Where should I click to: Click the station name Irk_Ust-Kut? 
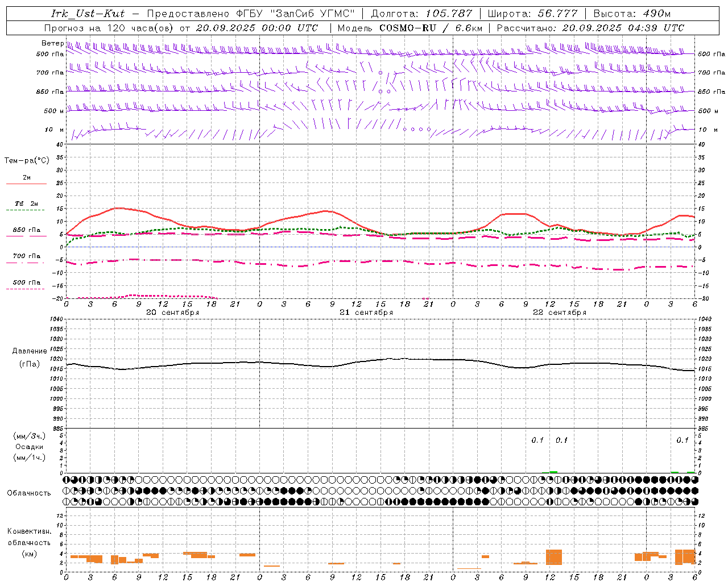88,13
